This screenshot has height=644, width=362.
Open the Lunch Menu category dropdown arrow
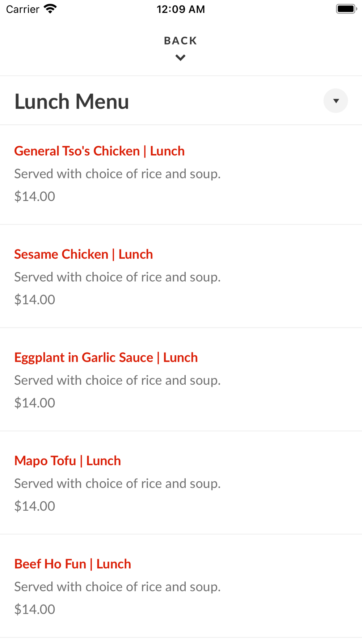coord(336,101)
